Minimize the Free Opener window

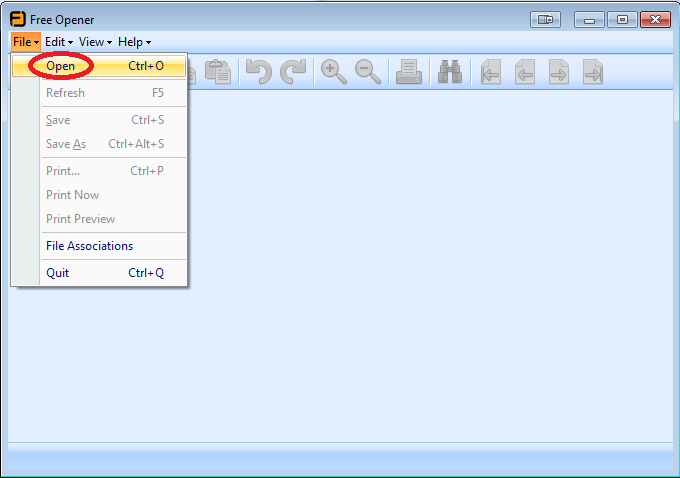tap(589, 20)
